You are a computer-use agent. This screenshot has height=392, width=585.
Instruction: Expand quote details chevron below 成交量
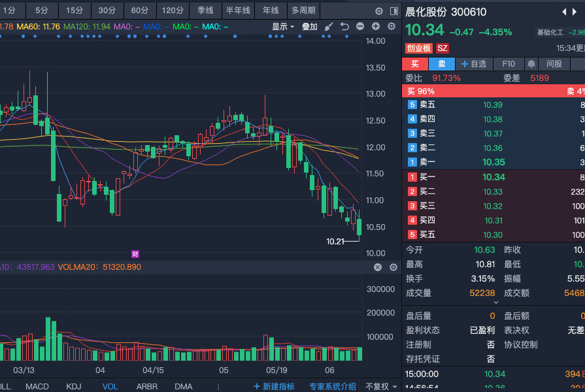pos(496,302)
